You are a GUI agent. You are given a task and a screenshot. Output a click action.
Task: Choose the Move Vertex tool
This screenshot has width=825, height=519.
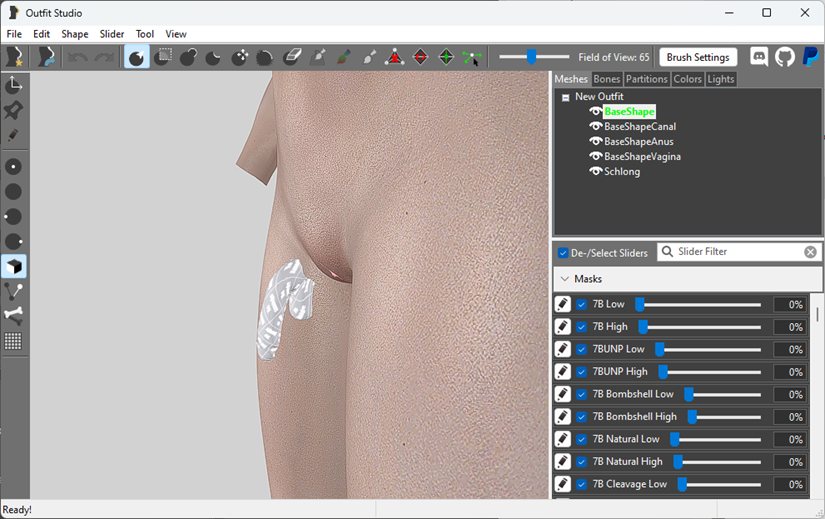tap(472, 57)
